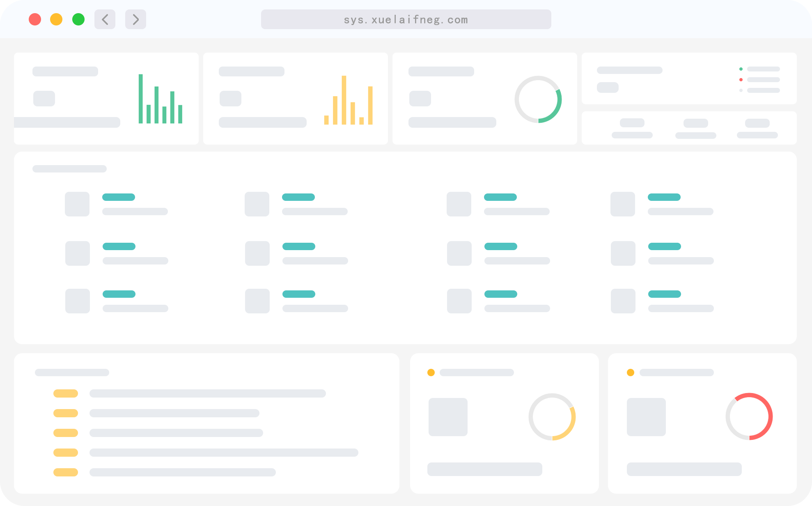This screenshot has height=506, width=812.
Task: Click the bottom bar under the yellow ring
Action: point(484,469)
